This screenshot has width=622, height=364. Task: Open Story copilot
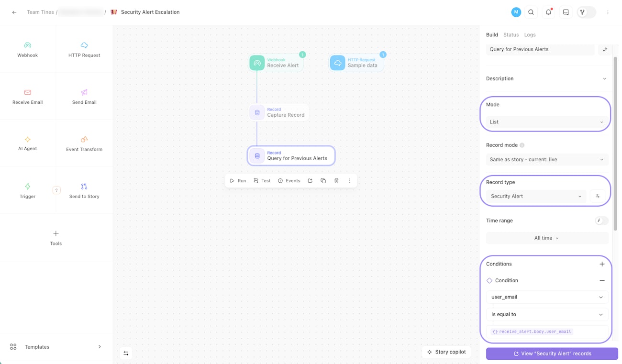(x=446, y=352)
